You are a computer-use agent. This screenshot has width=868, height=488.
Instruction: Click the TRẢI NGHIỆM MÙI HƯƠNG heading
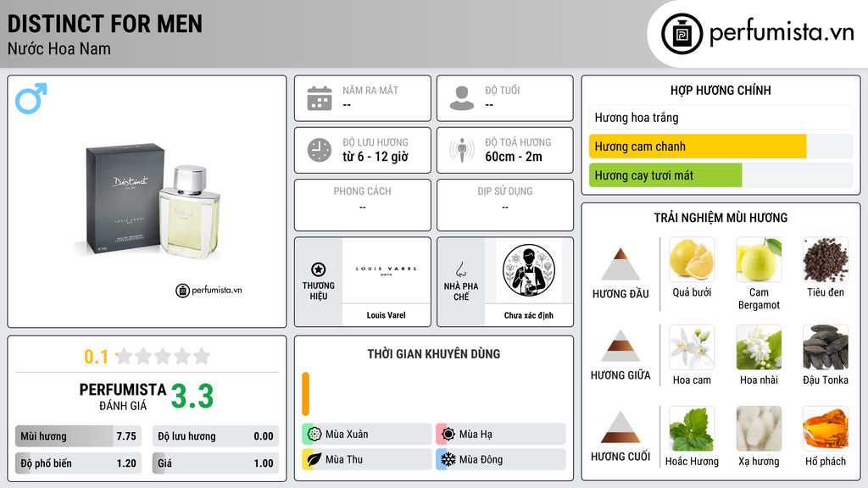[x=721, y=218]
